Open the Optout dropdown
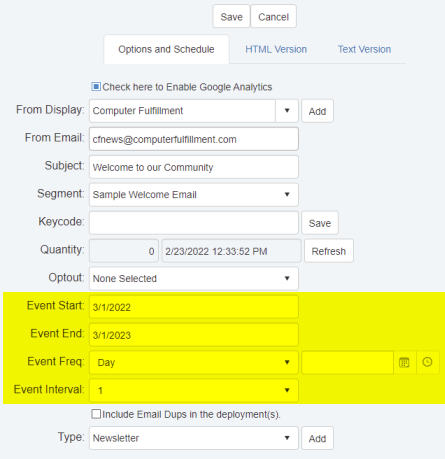 point(194,278)
